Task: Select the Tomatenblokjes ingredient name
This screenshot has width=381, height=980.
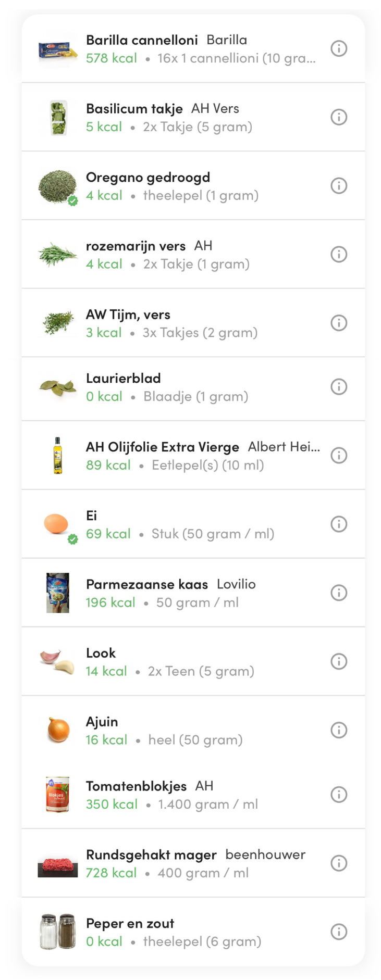Action: [x=136, y=786]
